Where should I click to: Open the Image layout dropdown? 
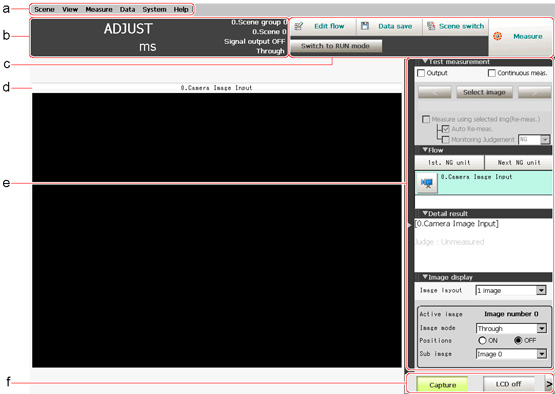541,291
